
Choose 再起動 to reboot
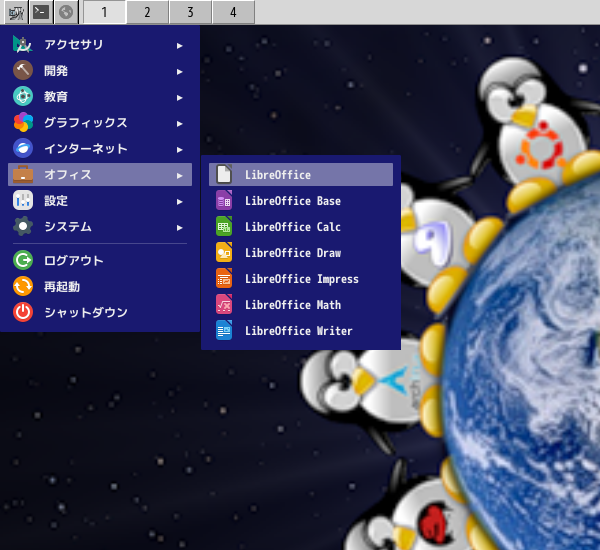(x=100, y=287)
